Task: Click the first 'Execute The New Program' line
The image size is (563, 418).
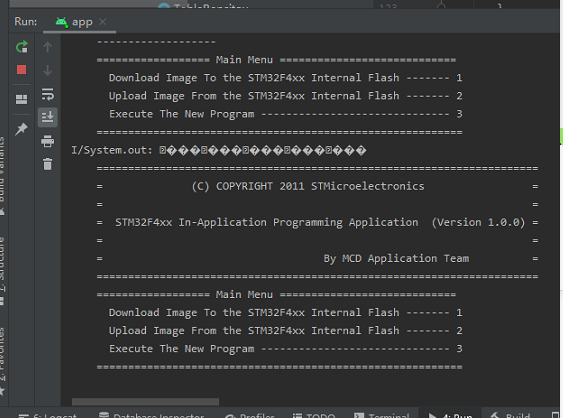Action: 286,114
